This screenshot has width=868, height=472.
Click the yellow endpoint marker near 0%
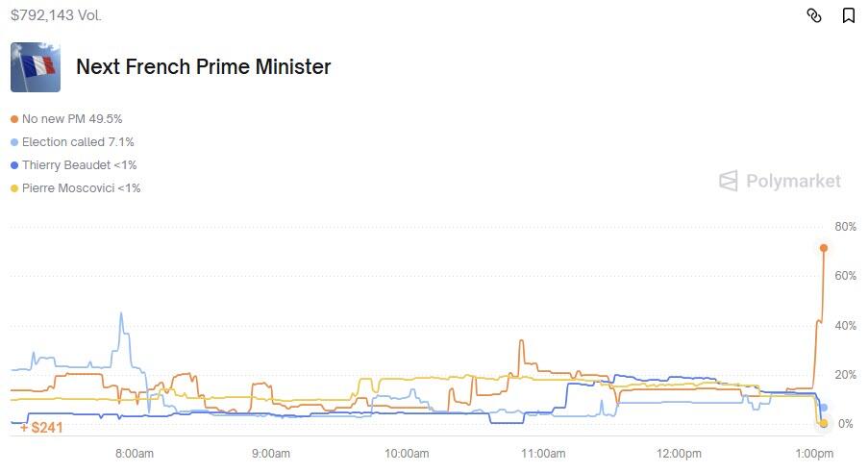[x=824, y=424]
